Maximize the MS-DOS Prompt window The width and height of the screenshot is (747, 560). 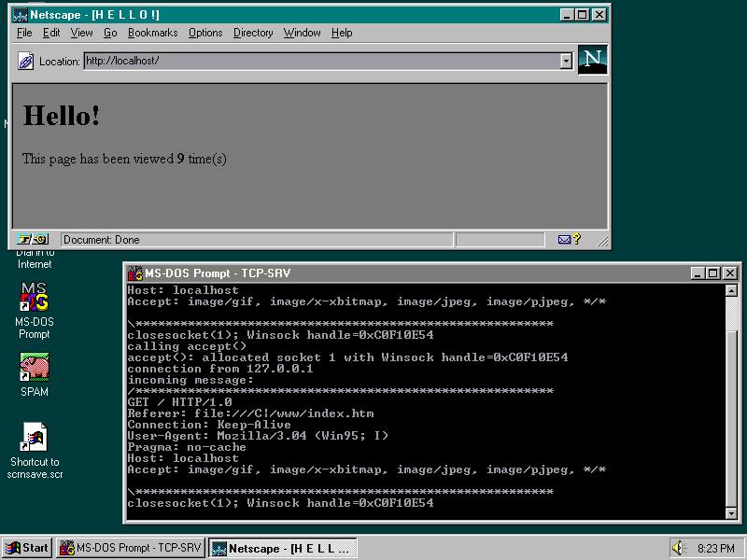(x=713, y=273)
